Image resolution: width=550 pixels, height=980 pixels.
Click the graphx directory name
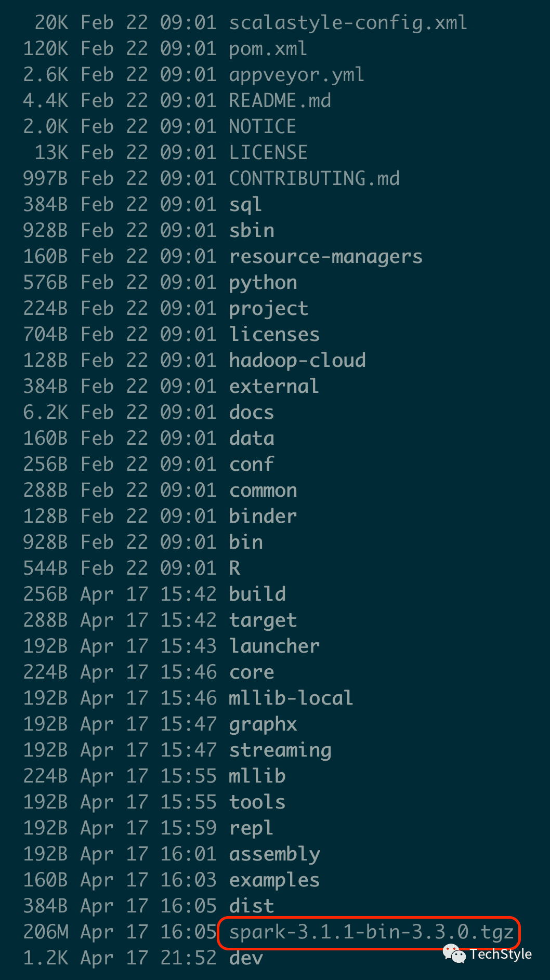[x=263, y=724]
